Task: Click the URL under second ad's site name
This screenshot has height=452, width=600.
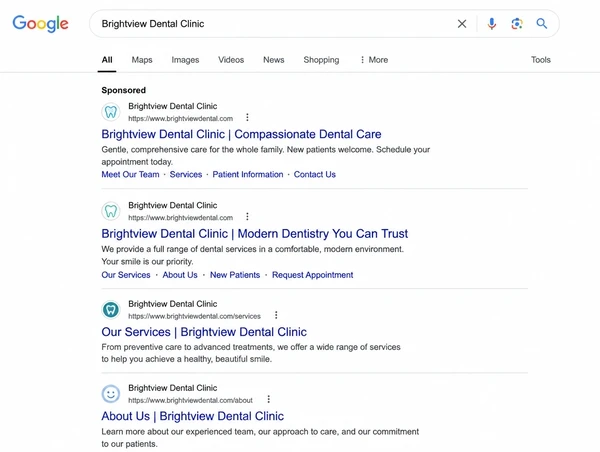Action: click(181, 218)
